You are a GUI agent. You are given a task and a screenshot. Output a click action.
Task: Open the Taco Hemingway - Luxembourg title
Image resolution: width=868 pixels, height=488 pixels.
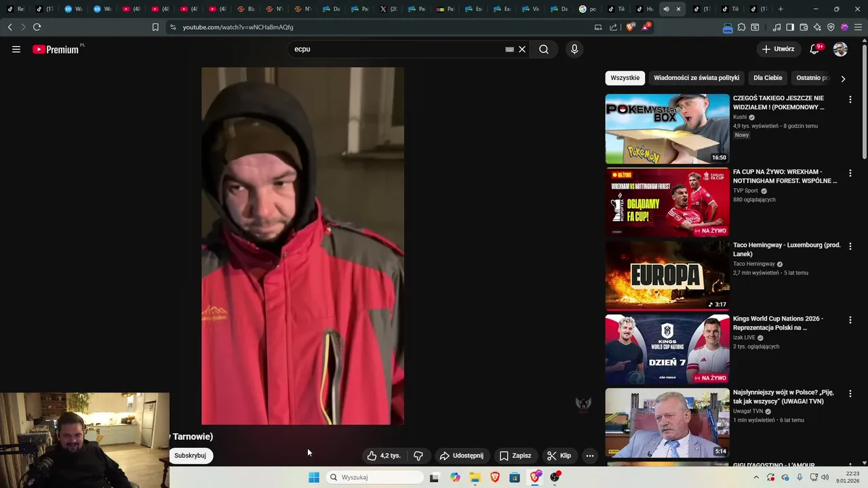[x=787, y=249]
